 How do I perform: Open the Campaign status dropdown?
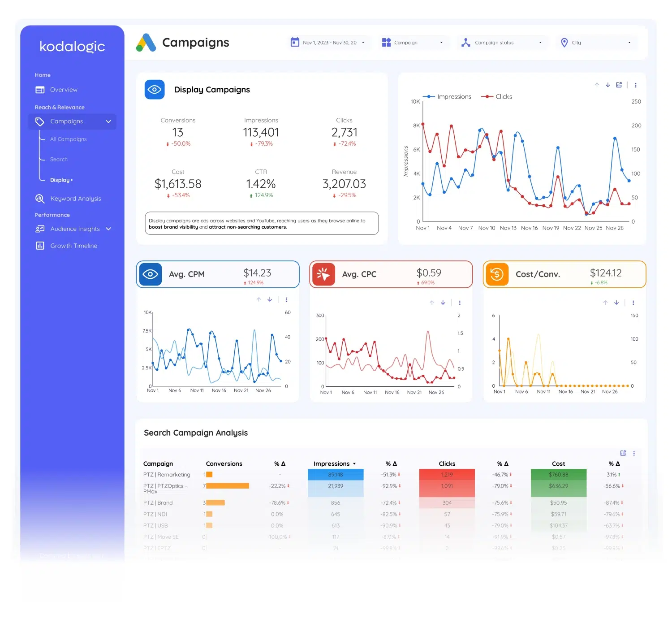pos(503,43)
